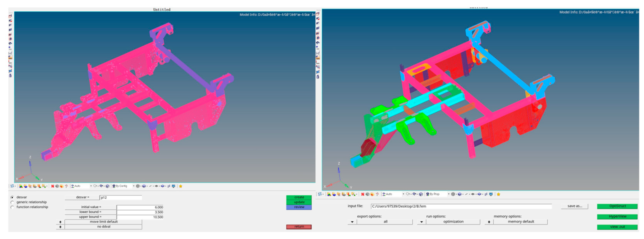
Task: Toggle the move limit default switch
Action: tap(60, 222)
